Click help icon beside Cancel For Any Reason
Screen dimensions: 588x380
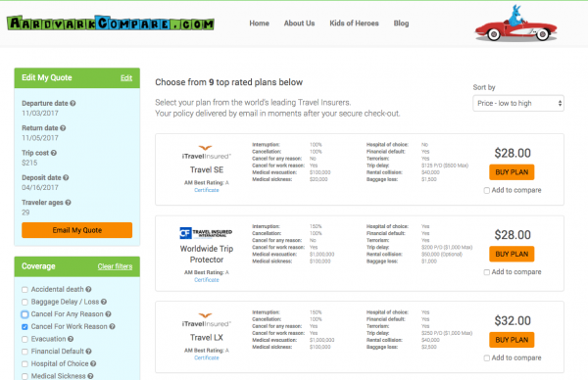[x=108, y=314]
